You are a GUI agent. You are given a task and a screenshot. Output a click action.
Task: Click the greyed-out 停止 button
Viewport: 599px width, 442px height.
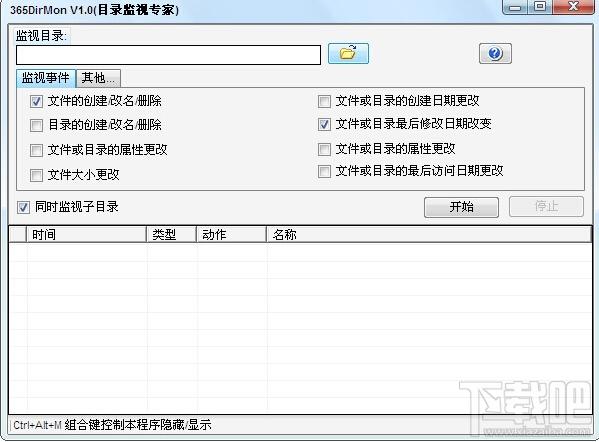[x=546, y=207]
